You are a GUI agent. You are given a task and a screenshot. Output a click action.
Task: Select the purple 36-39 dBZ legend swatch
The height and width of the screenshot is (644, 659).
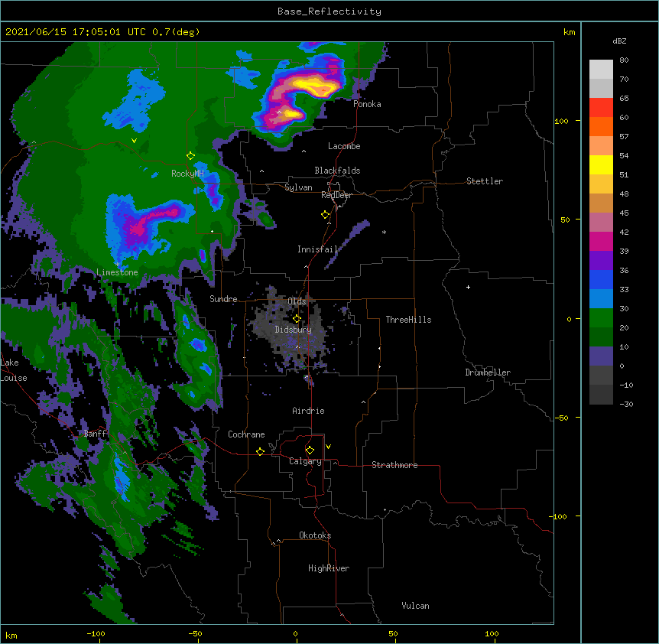pyautogui.click(x=601, y=261)
